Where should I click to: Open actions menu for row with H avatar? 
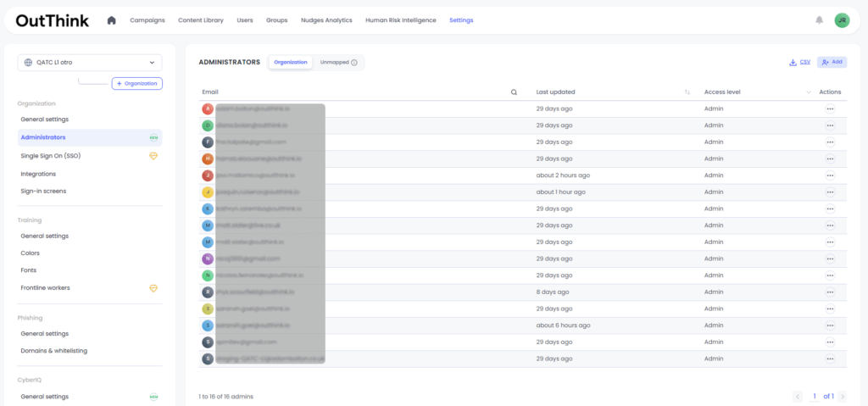(830, 159)
